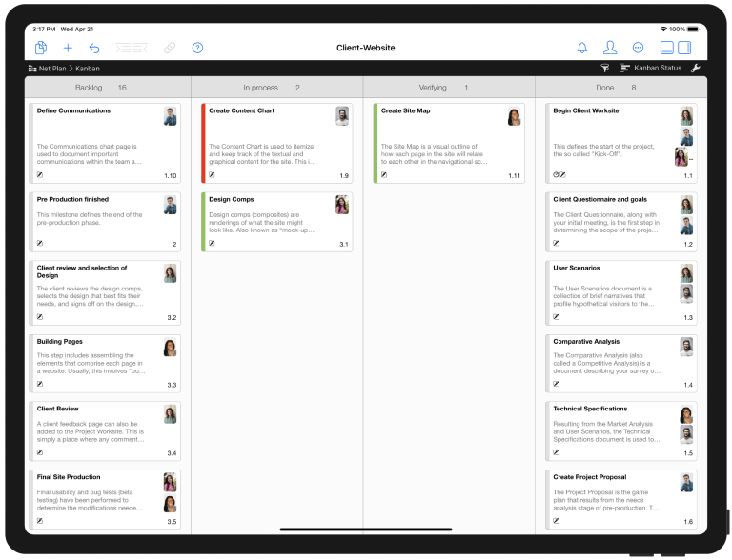Select the Create Site Map card title

click(406, 110)
